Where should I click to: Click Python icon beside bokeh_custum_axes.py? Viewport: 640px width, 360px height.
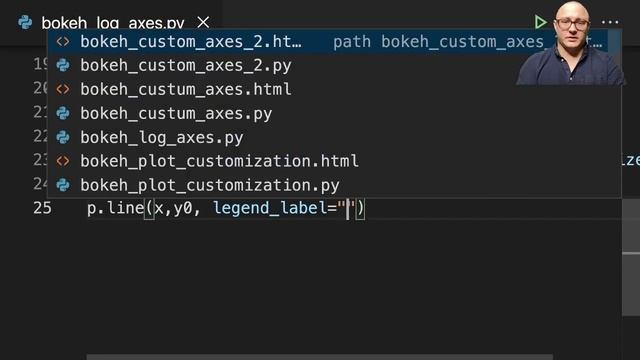click(x=63, y=113)
